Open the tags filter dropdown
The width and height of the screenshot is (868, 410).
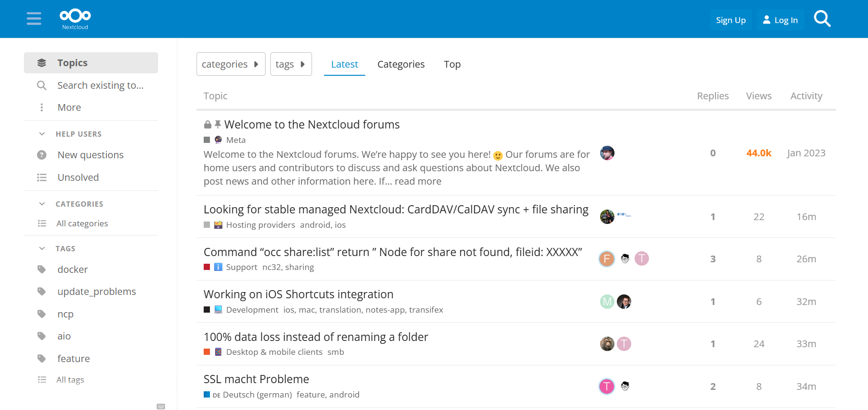click(291, 64)
